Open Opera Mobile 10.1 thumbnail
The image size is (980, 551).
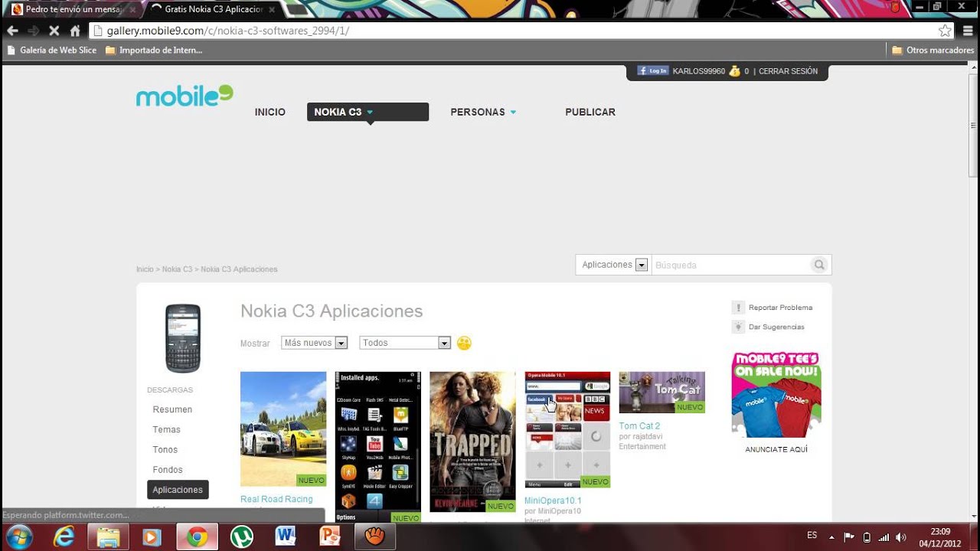(x=567, y=429)
